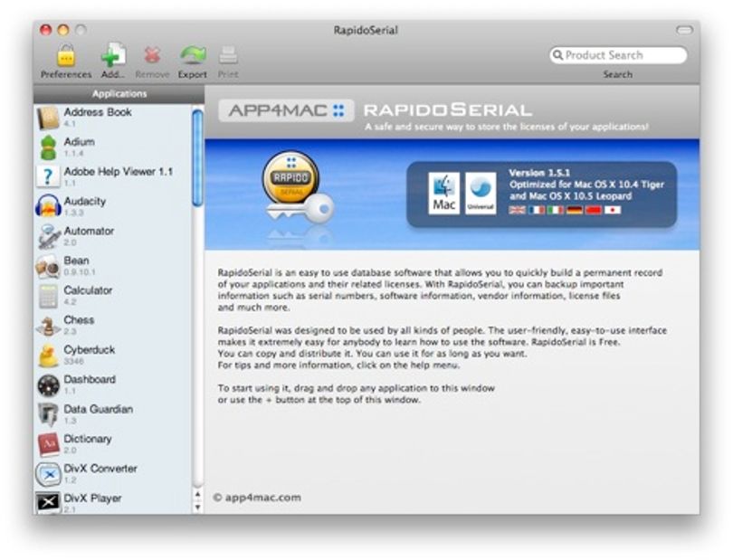Select the Adium application entry
Screen dimensions: 733x560
click(x=113, y=147)
